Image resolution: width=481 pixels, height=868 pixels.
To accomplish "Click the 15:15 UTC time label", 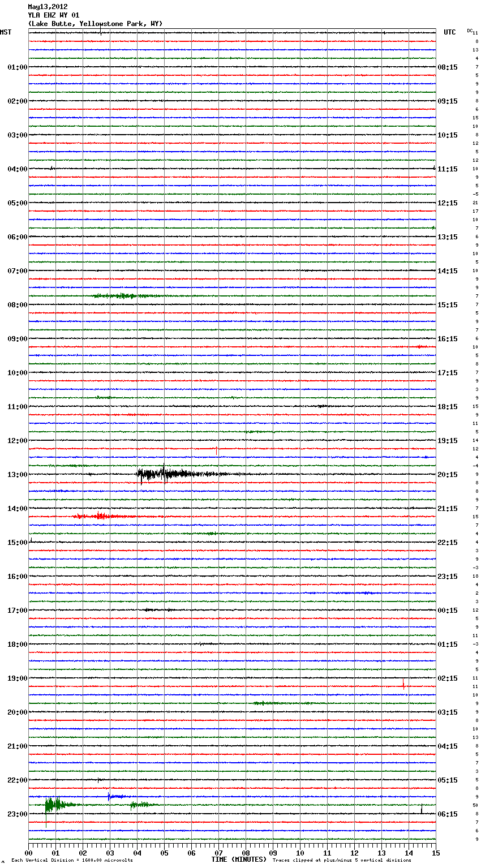I will tap(448, 305).
